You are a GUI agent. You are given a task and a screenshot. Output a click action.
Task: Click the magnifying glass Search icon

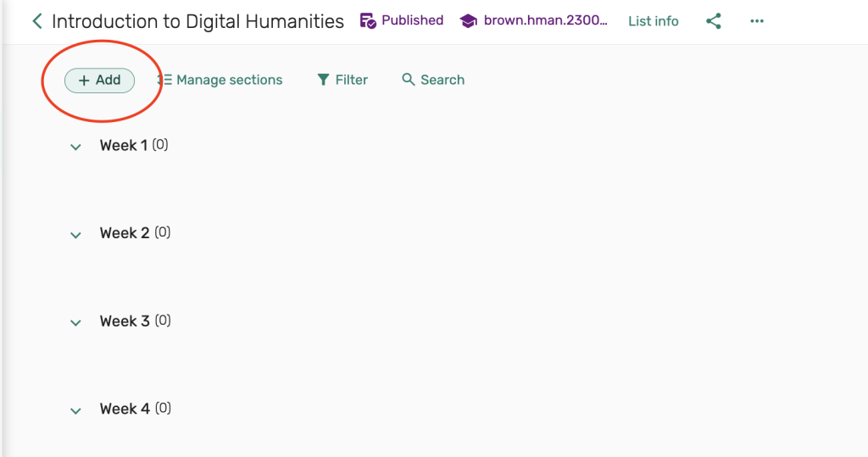click(409, 80)
